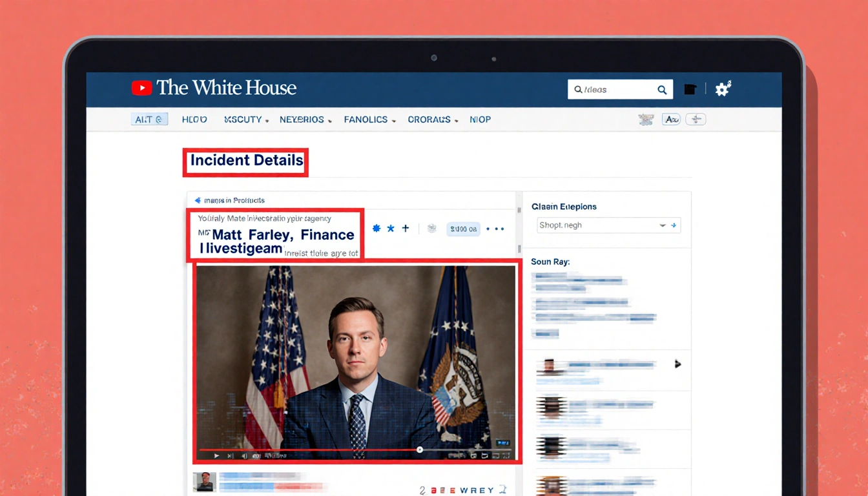Select the highlighted ALT tab
Image resolution: width=868 pixels, height=496 pixels.
(149, 119)
